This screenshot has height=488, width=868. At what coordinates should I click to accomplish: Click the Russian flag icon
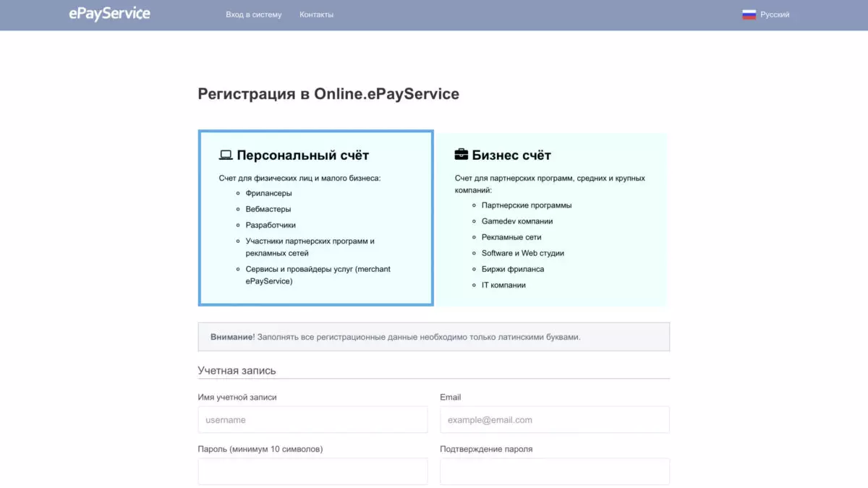pyautogui.click(x=749, y=14)
